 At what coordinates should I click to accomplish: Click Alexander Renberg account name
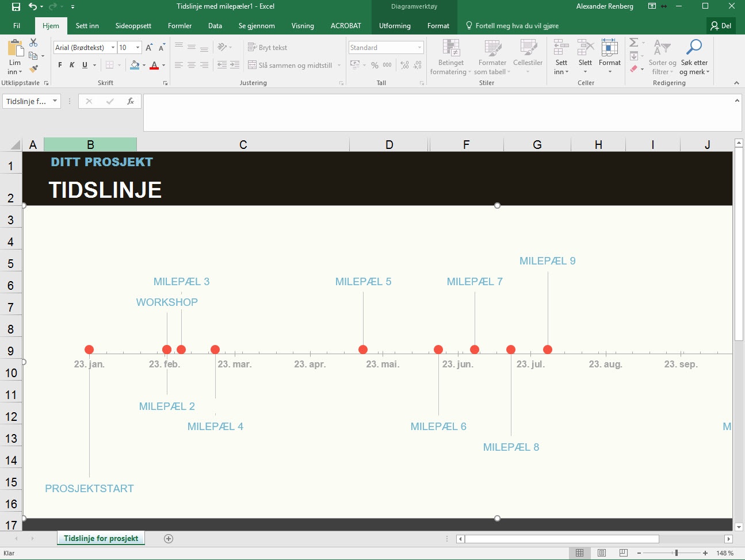tap(605, 6)
